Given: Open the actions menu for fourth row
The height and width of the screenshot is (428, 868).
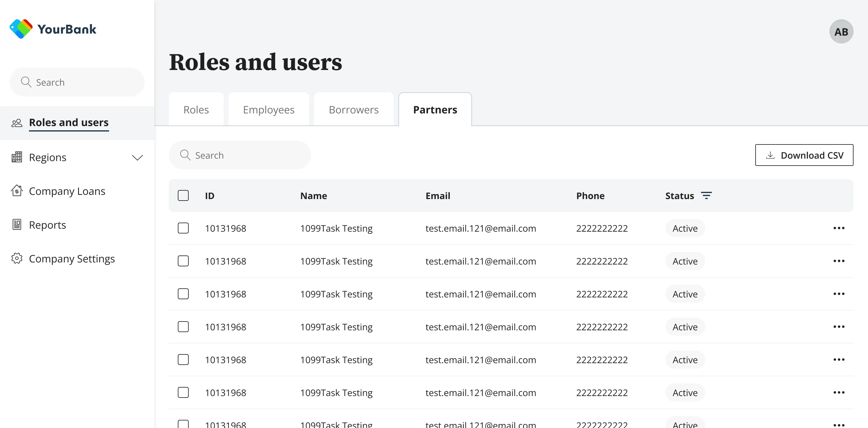Looking at the screenshot, I should click(838, 327).
